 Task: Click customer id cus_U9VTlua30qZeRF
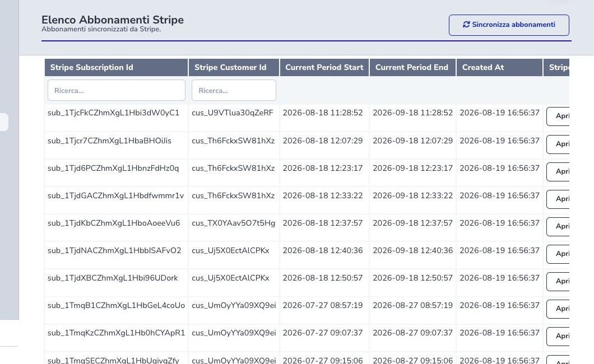[x=233, y=113]
